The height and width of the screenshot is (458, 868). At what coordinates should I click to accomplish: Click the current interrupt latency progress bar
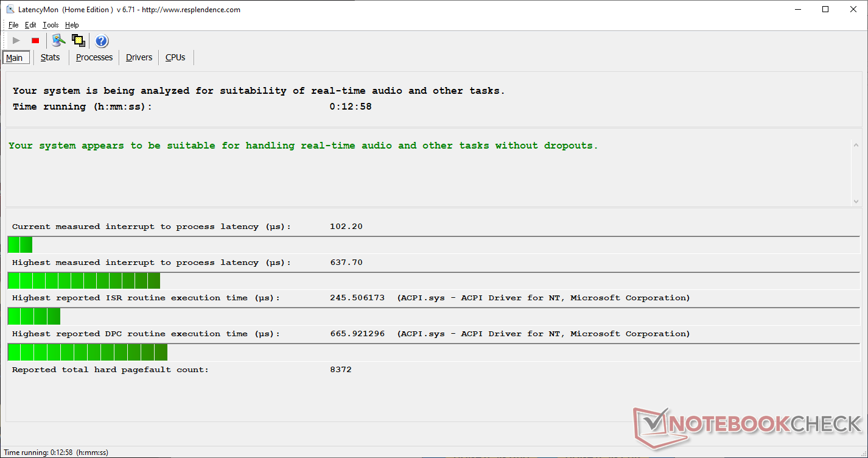click(x=433, y=245)
